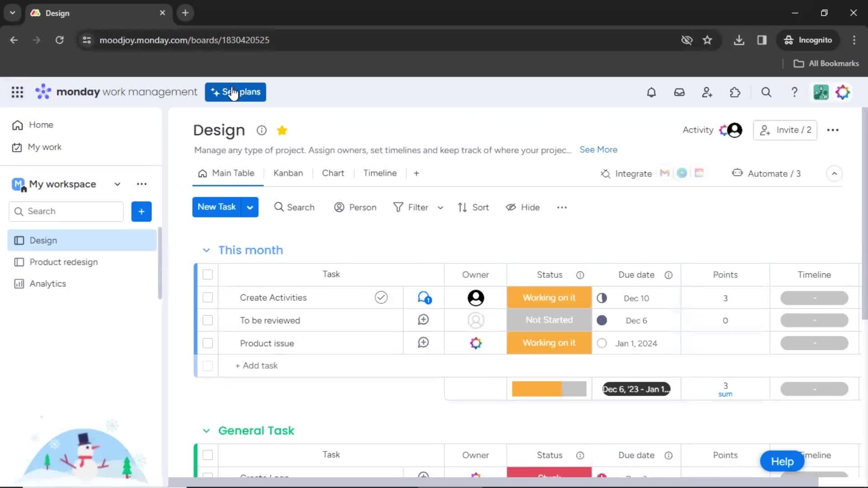Open Chrome tab search dropdown
Screen dimensions: 868x488
click(x=12, y=13)
